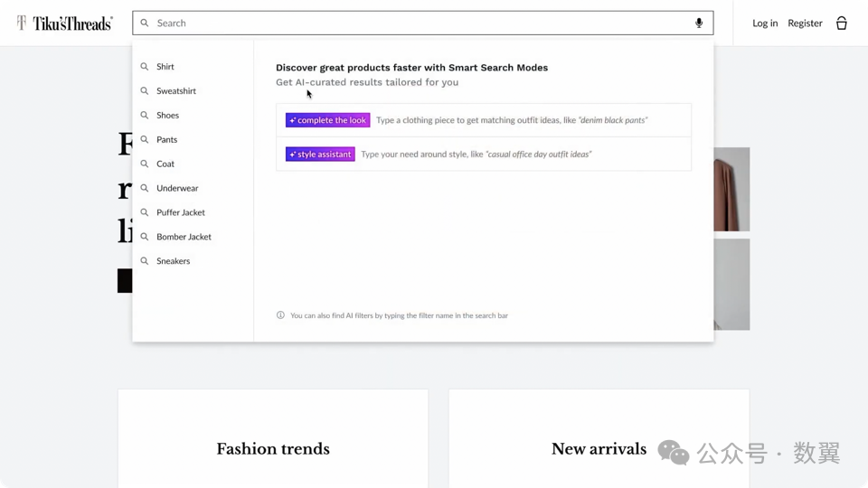868x488 pixels.
Task: Open the Register link
Action: [x=805, y=23]
